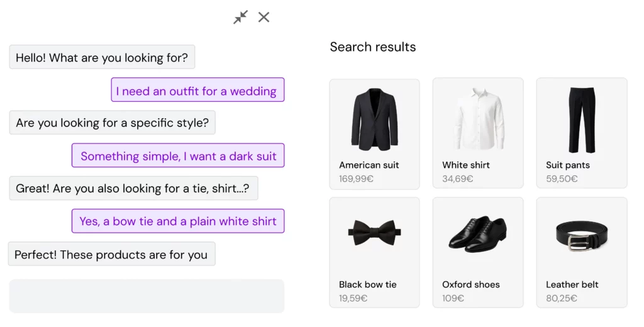
Task: Click the "Yes, a bow tie" reply bubble
Action: 178,221
